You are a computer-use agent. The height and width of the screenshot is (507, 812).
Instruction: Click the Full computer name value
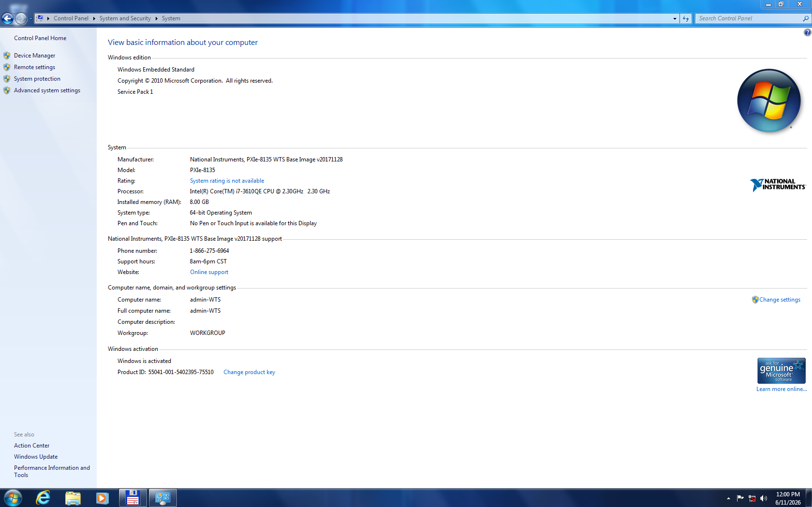point(206,311)
